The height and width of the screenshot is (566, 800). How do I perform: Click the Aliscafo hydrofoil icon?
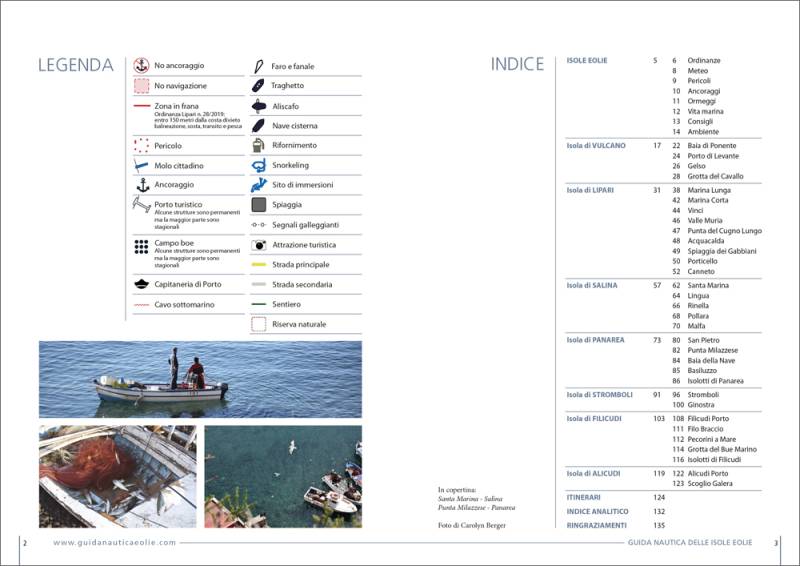point(258,106)
